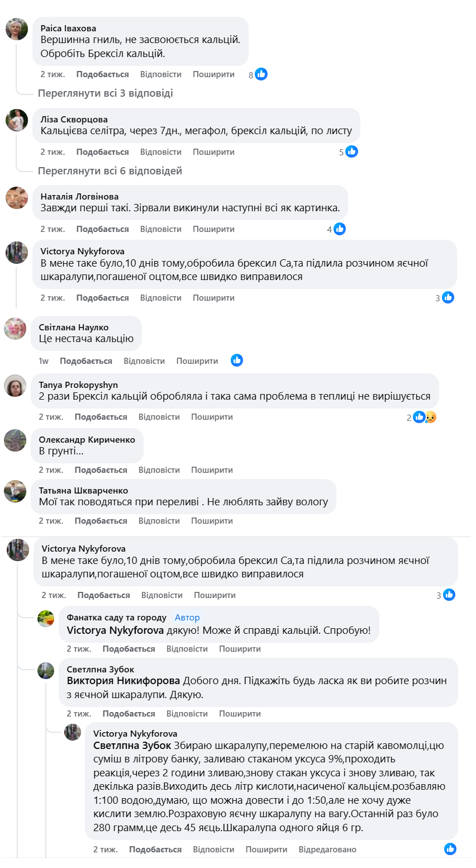Click mention Виктория Никифорова in Светлпна Зубок's reply
This screenshot has height=868, width=476.
point(123,681)
